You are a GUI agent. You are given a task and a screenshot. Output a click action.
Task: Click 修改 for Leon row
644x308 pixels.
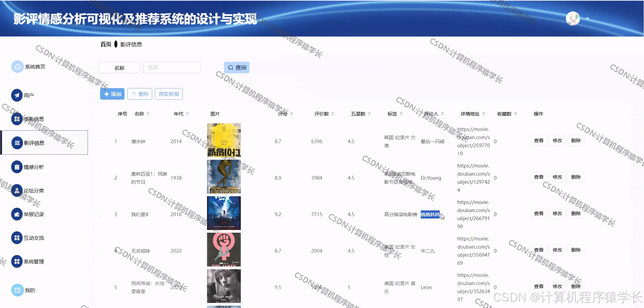pos(557,286)
